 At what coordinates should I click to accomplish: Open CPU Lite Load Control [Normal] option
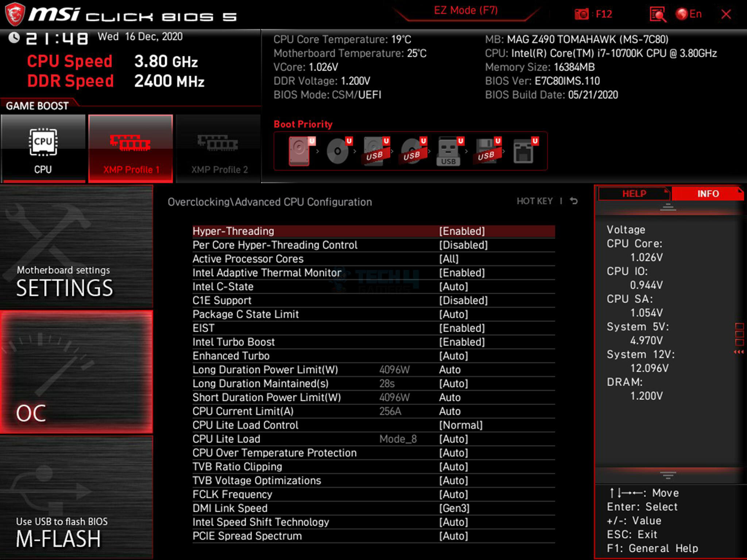click(x=373, y=425)
